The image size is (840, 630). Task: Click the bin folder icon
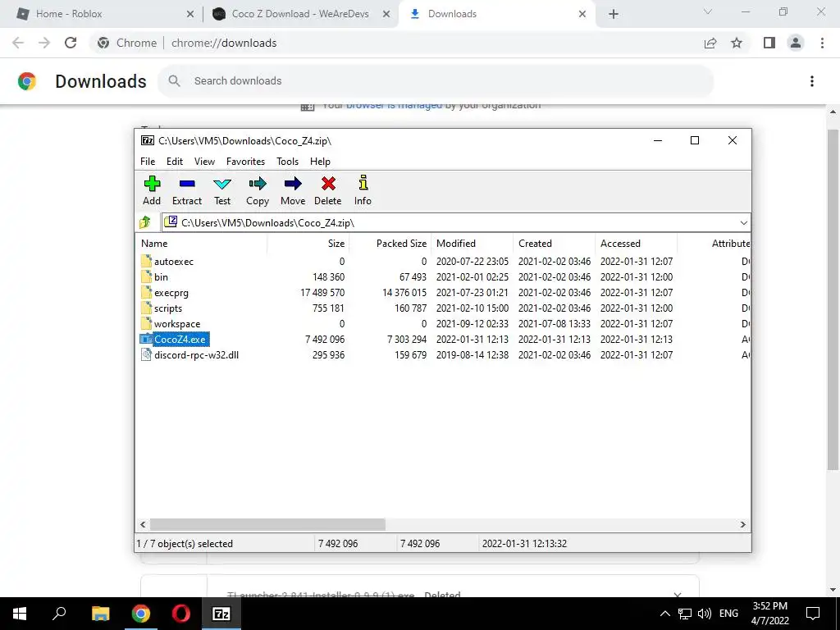click(x=146, y=277)
